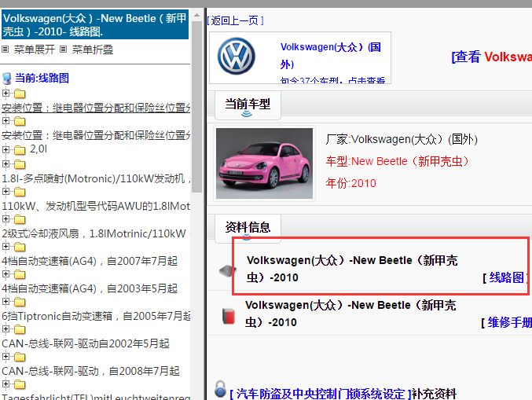
Task: Expand 6挡Tiptronic自动变速箱 node
Action: click(6, 301)
